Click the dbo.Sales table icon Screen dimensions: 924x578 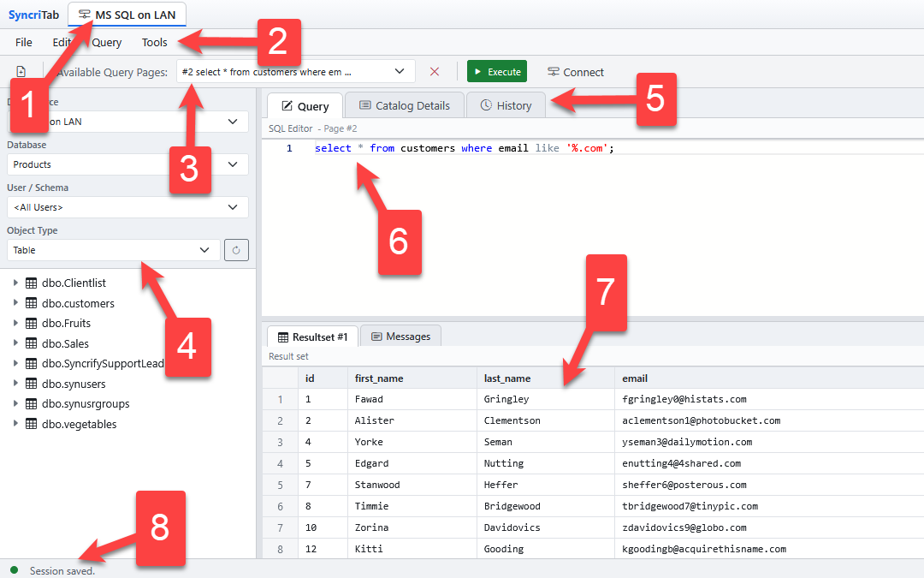[x=32, y=343]
